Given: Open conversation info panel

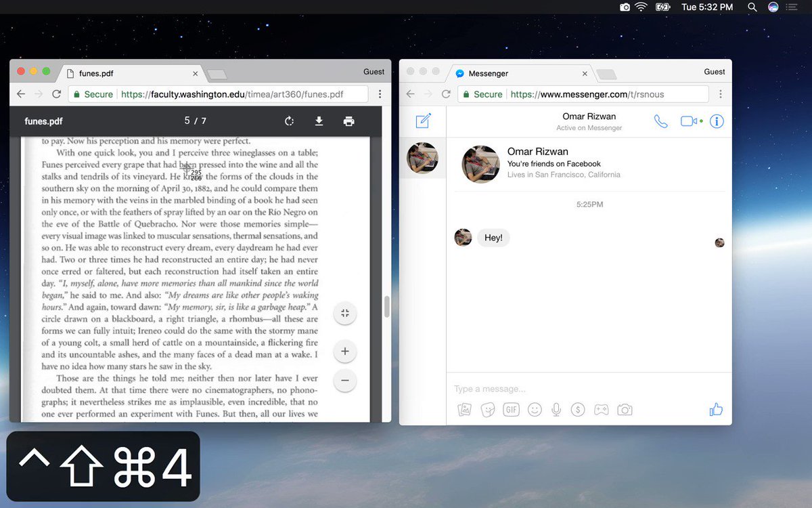Looking at the screenshot, I should (717, 121).
